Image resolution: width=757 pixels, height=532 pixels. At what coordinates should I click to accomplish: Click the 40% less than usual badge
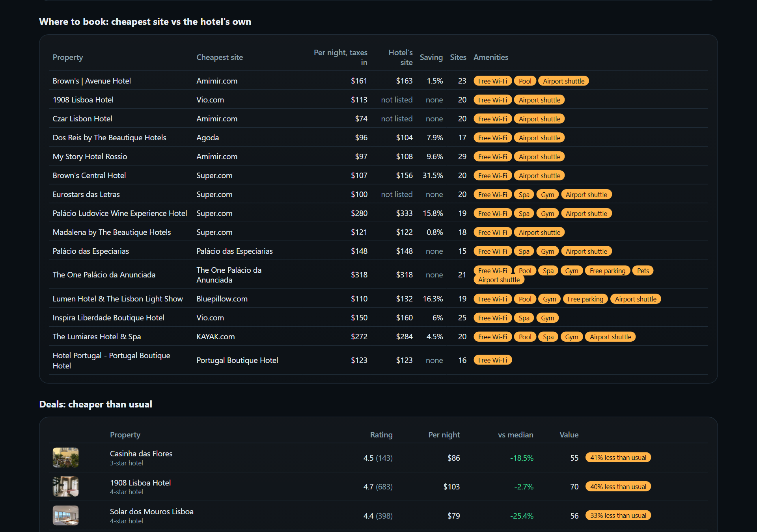point(618,487)
